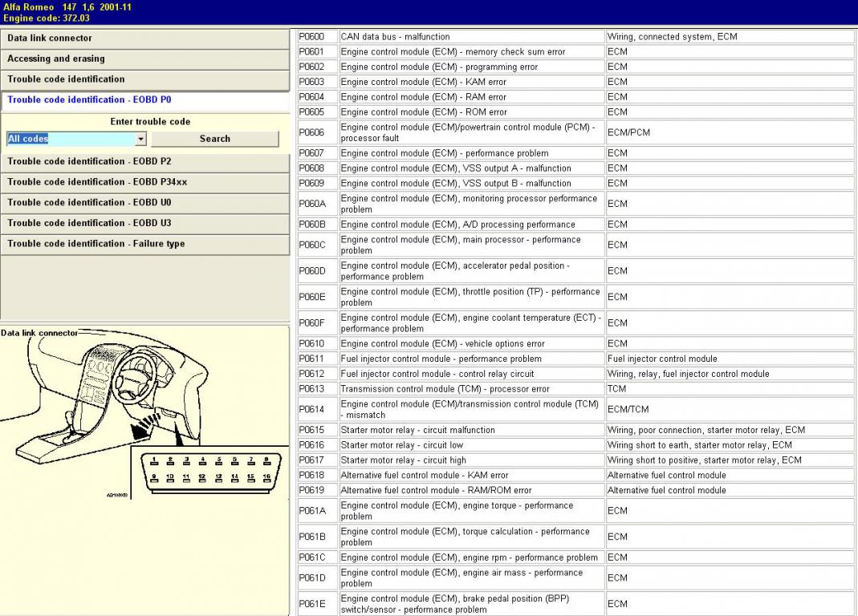Select code P061A cell
858x616 pixels.
(317, 511)
